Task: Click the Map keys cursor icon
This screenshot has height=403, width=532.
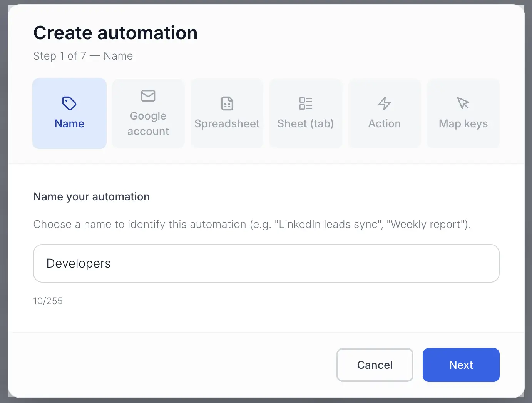Action: (x=463, y=103)
